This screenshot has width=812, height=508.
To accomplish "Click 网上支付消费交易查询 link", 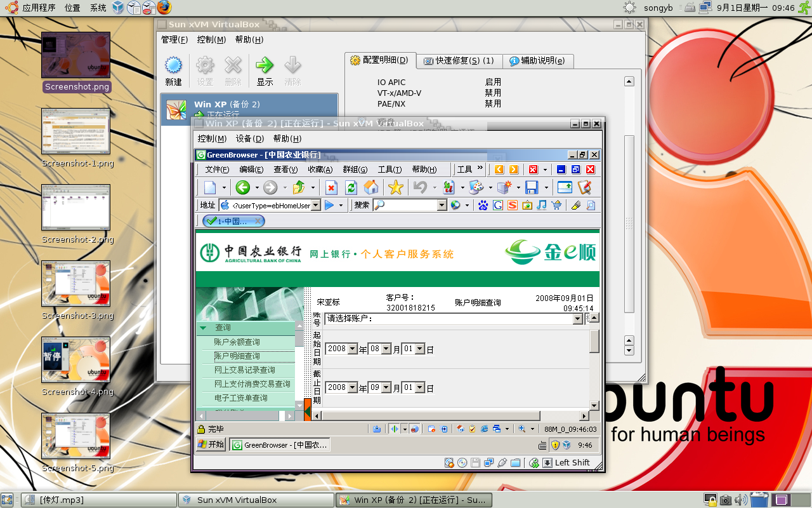I will pos(252,384).
